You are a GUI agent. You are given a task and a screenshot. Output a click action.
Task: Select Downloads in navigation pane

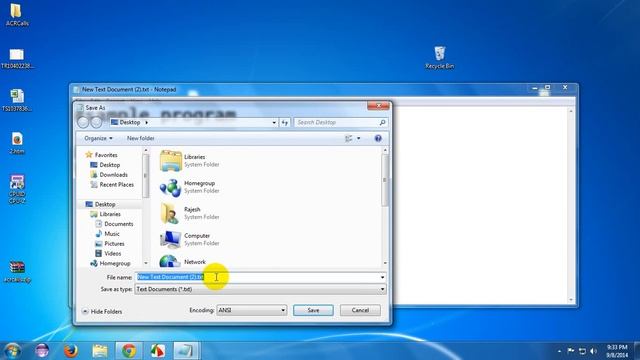109,175
